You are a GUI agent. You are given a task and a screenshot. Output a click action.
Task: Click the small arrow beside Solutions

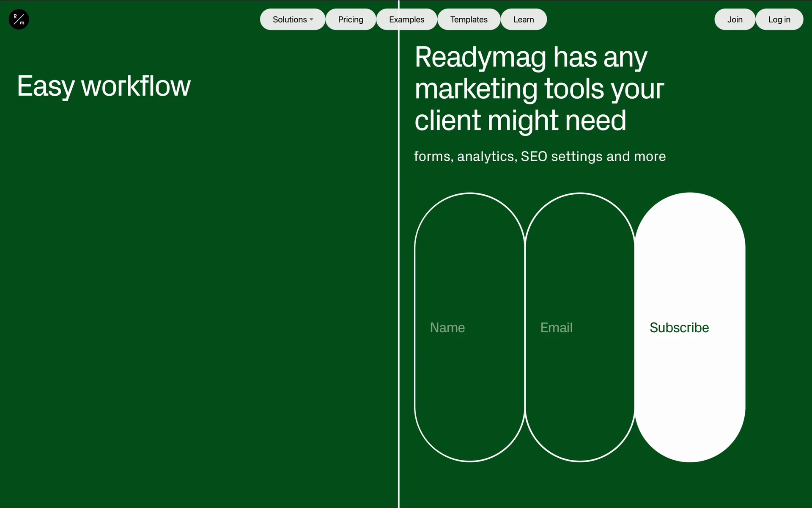tap(312, 19)
